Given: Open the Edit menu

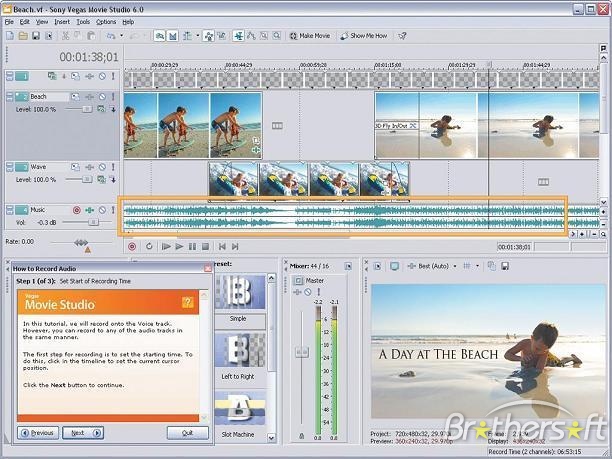Looking at the screenshot, I should [25, 22].
